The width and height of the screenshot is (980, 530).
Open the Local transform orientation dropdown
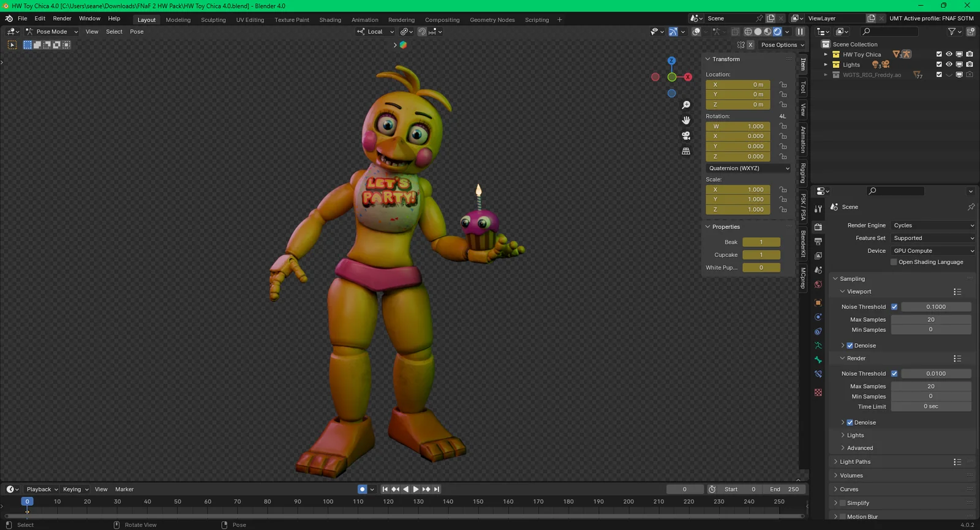pyautogui.click(x=375, y=32)
